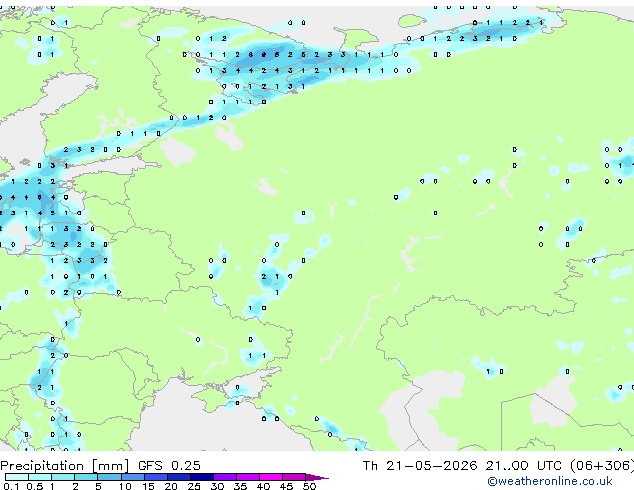Pick the 20–25 mm dark blue swatch
634x490 pixels.
click(179, 477)
